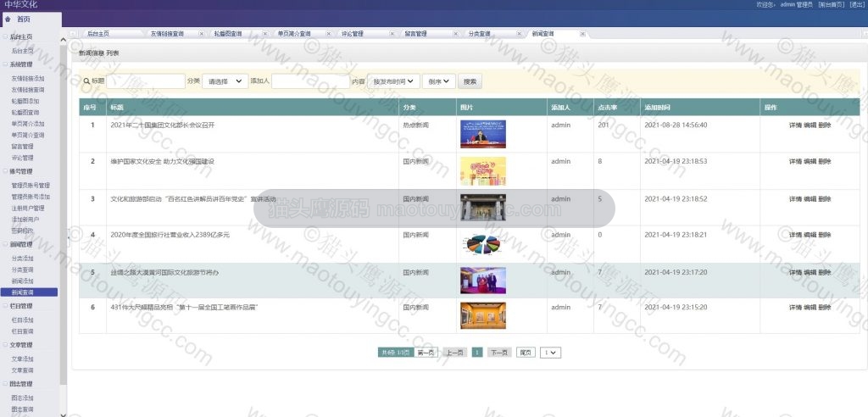Screen dimensions: 868x417
Task: Click sidebar scrollbar down arrow
Action: click(x=63, y=414)
